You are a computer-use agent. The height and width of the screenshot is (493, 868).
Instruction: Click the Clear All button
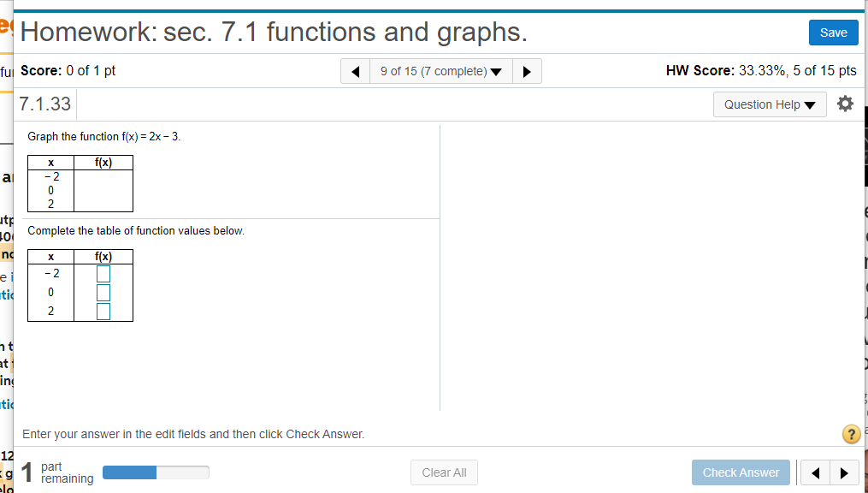[444, 472]
